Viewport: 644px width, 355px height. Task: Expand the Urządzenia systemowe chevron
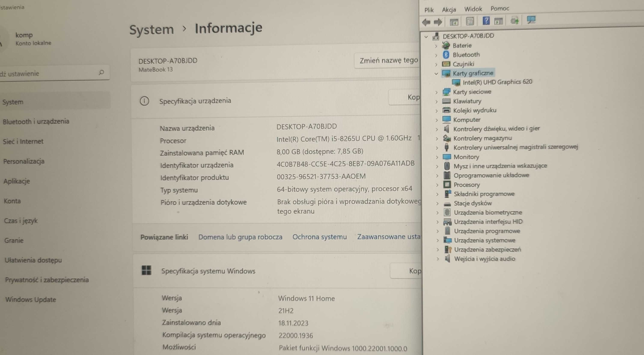pos(437,241)
